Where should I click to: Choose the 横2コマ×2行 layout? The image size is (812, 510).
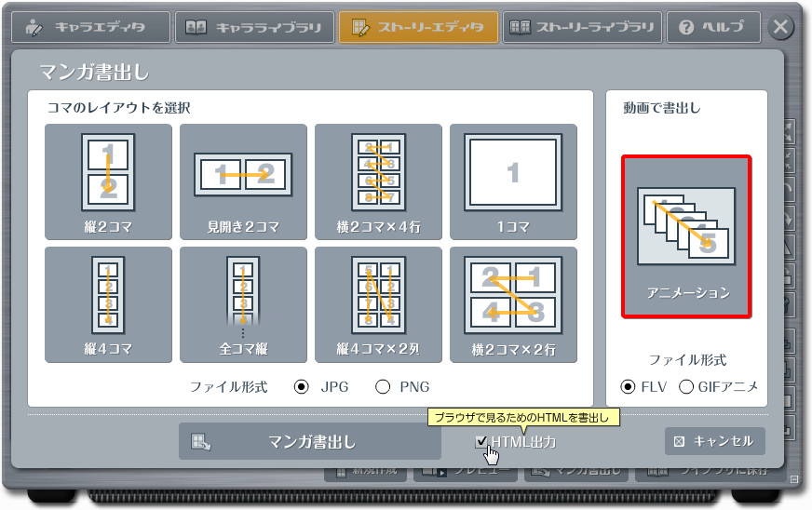[x=513, y=305]
